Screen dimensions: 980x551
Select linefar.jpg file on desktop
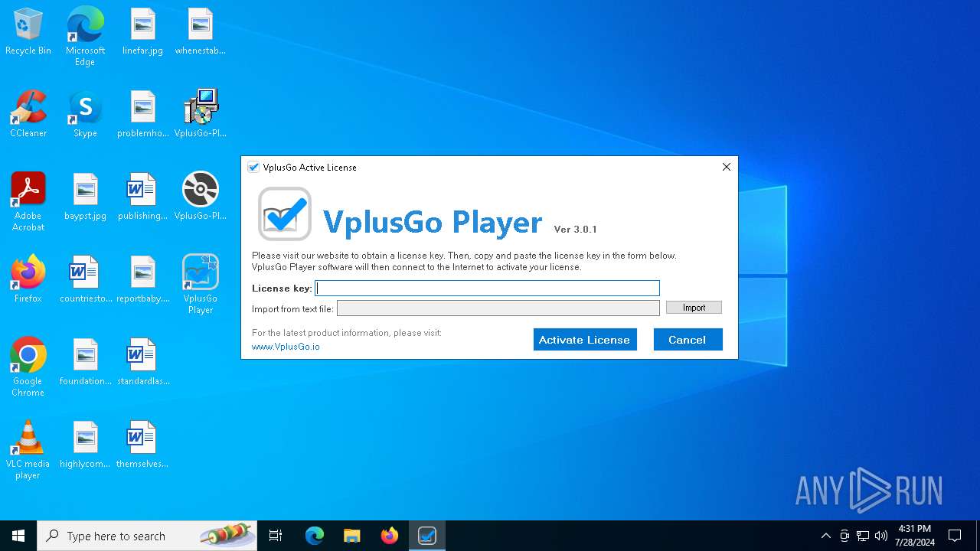coord(142,32)
